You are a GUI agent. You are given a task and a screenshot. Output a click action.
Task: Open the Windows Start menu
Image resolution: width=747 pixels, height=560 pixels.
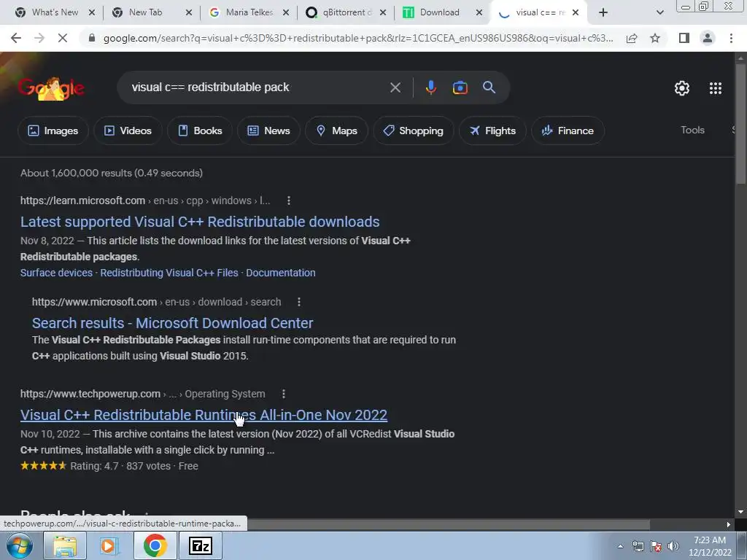20,545
